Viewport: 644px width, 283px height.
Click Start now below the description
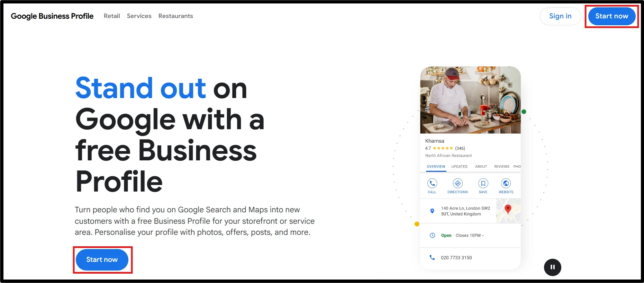tap(102, 260)
